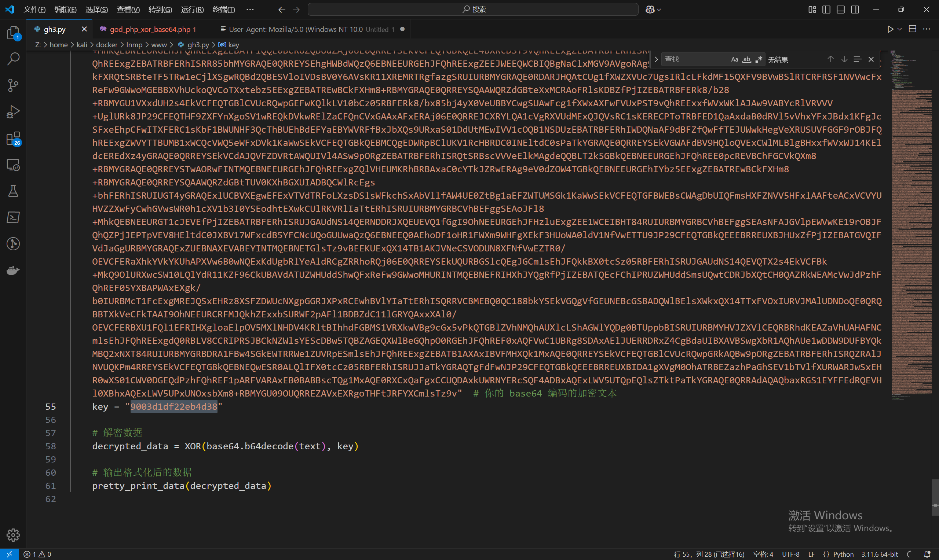Toggle Match Case in find widget
939x560 pixels.
pos(734,59)
